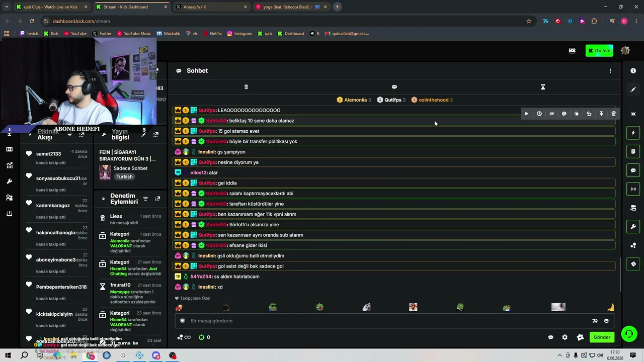Switch to the Anasayfa / X browser tab
Viewport: 644px width, 362px height.
pos(211,7)
